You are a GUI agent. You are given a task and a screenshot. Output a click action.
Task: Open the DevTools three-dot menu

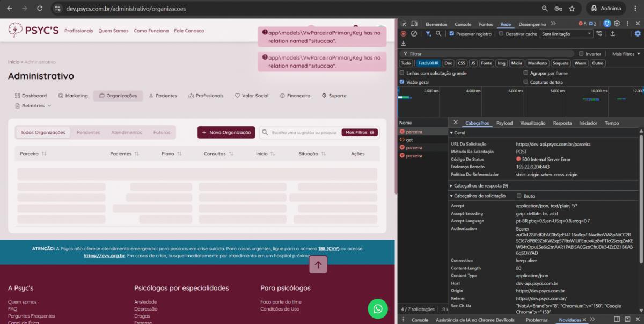click(627, 24)
